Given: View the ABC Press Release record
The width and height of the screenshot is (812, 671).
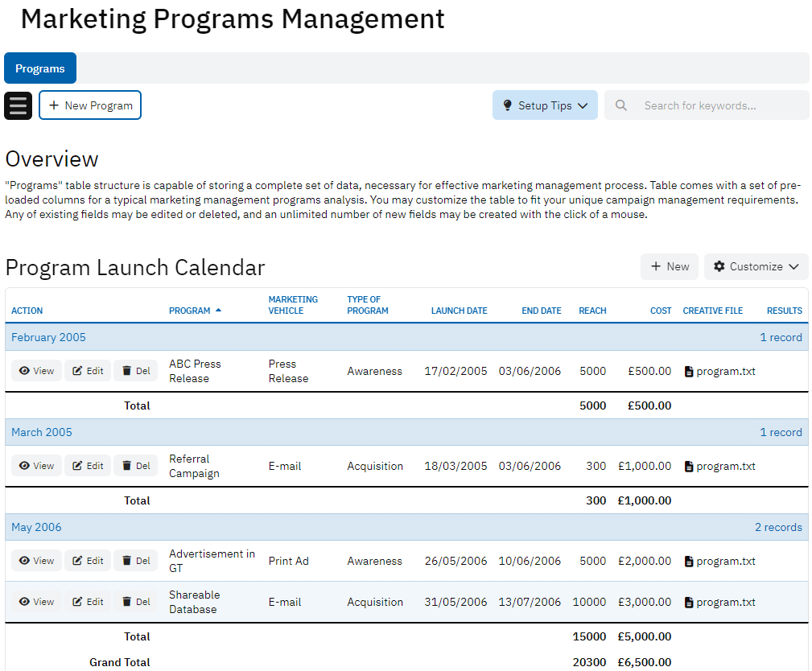Looking at the screenshot, I should [x=36, y=371].
